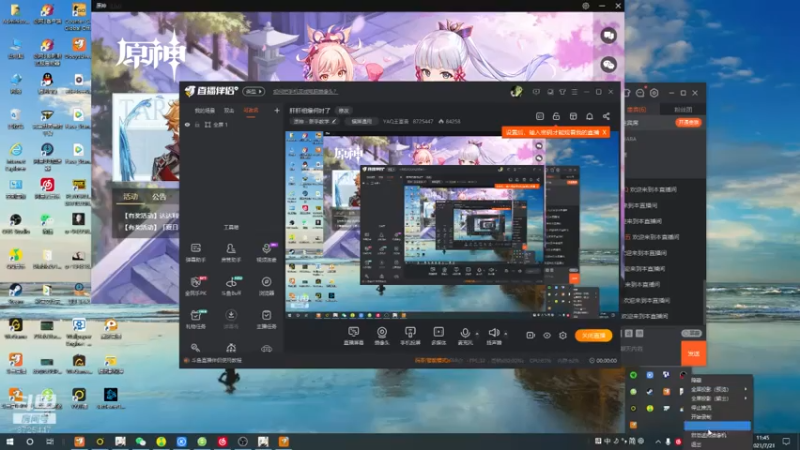This screenshot has height=450, width=800.
Task: Add a 多媒体 multimedia source
Action: (x=439, y=336)
